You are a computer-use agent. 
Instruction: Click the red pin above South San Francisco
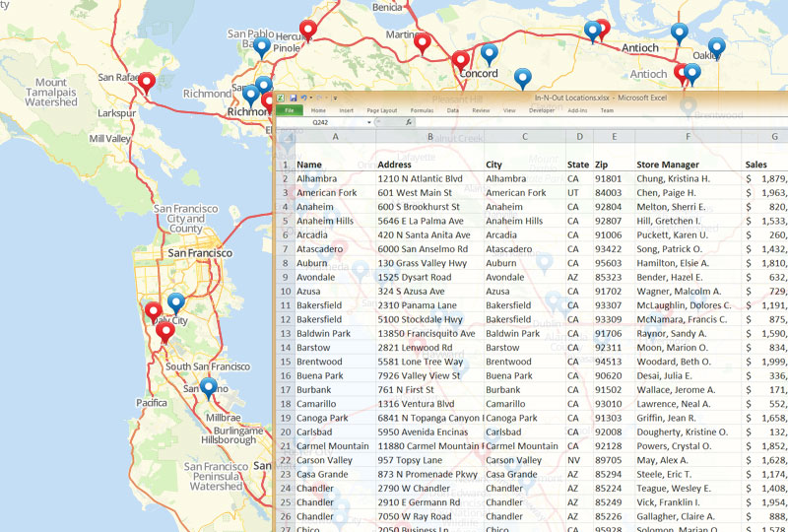[165, 331]
